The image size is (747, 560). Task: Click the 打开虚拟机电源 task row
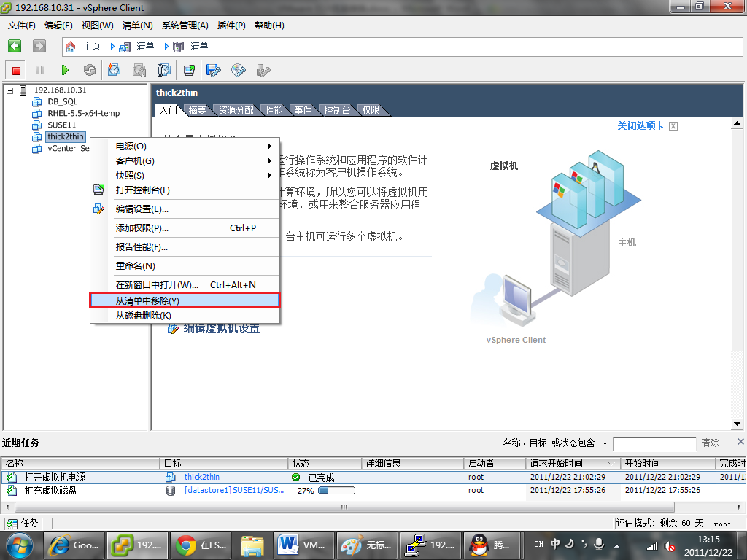click(x=373, y=477)
